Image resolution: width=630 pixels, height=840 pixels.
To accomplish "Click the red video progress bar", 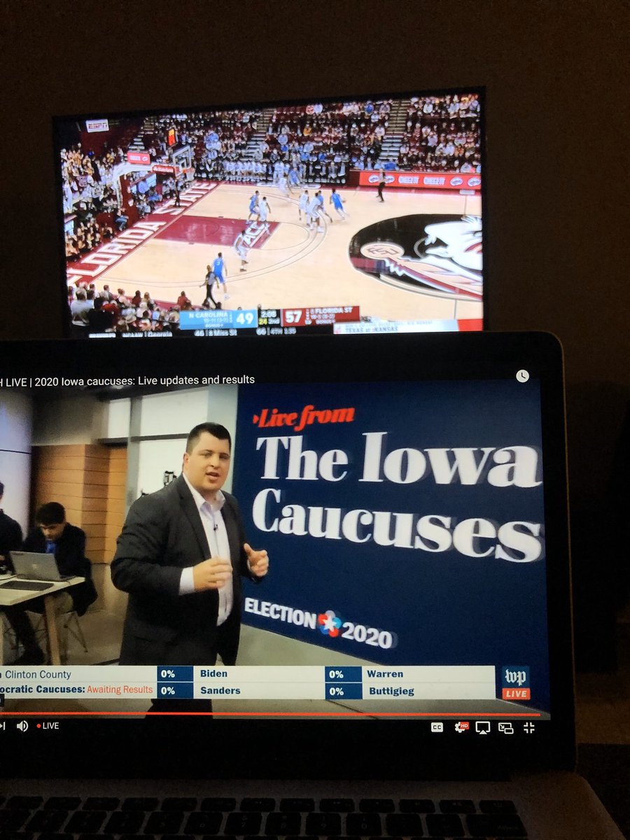I will (x=269, y=715).
